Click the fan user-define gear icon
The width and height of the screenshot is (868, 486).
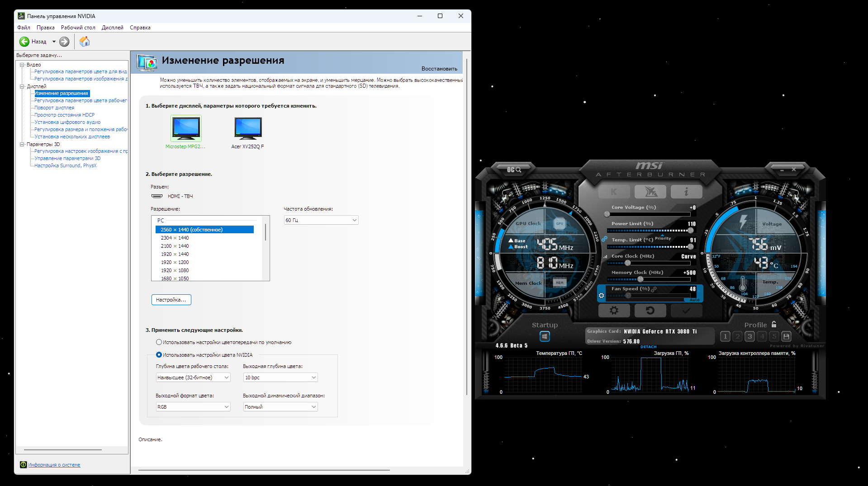tap(601, 296)
